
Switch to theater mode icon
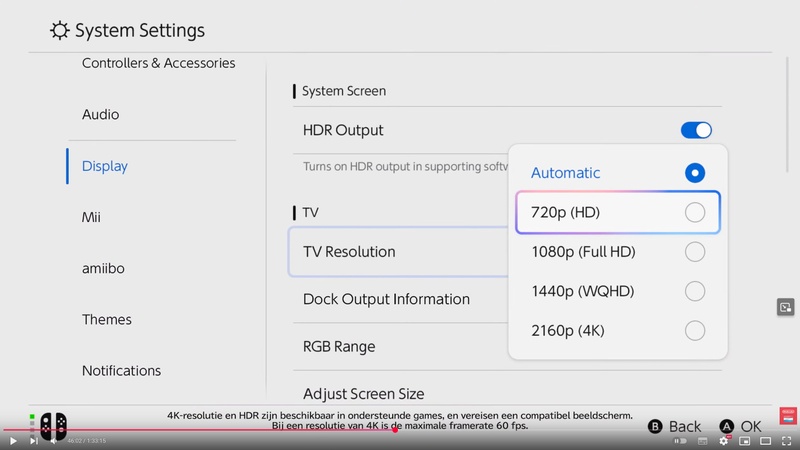pyautogui.click(x=765, y=441)
